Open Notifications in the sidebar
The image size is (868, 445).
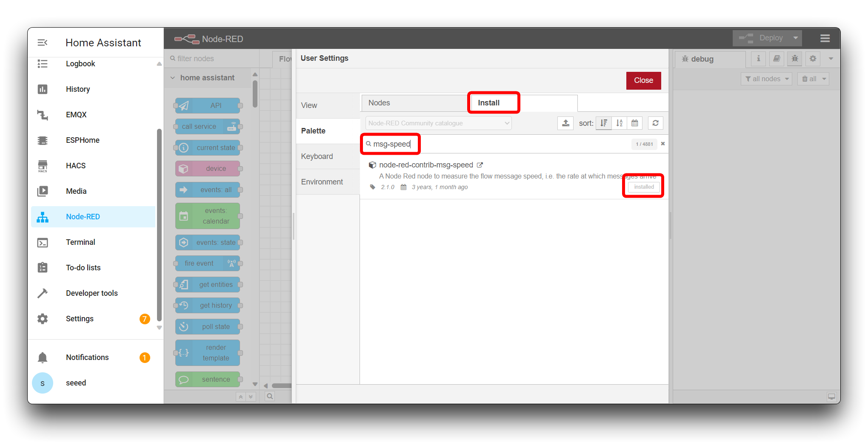[x=93, y=357]
